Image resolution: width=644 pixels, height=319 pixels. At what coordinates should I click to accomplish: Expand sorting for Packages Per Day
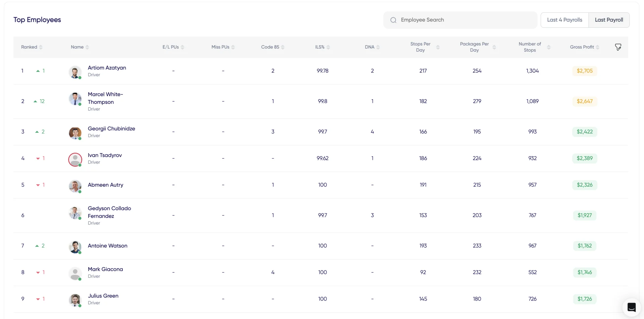[x=494, y=47]
